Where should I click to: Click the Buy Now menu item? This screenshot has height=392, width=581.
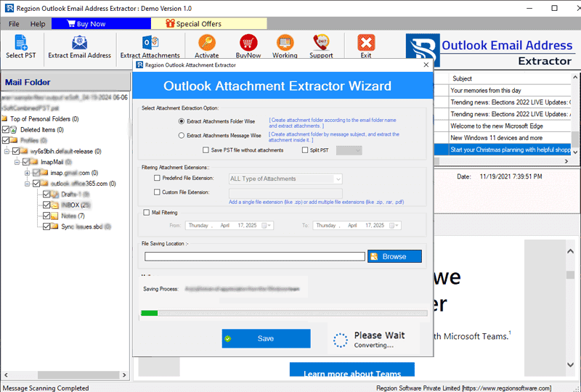[101, 24]
